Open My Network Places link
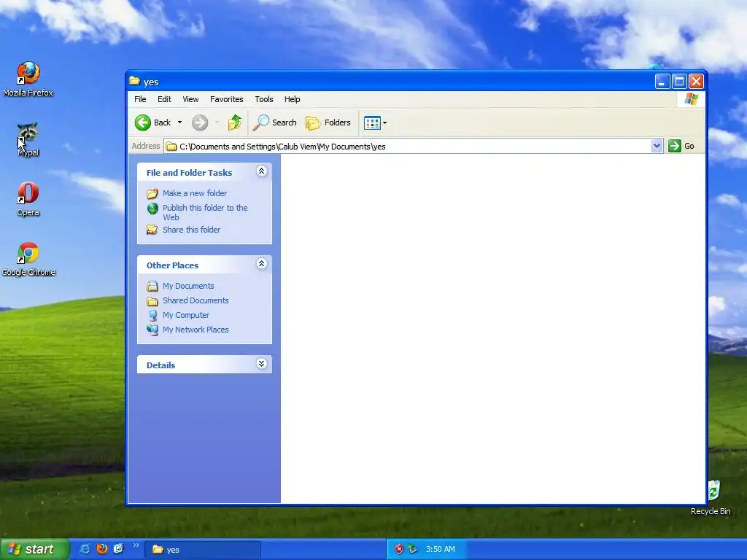 (x=196, y=330)
